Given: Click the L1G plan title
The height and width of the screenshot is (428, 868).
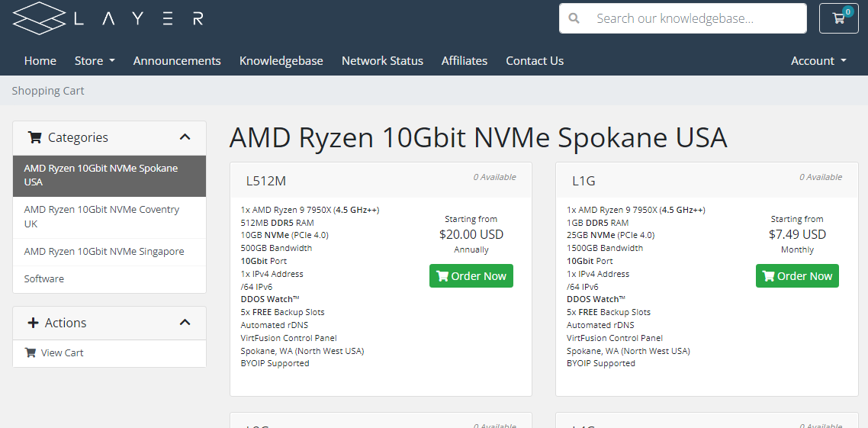Looking at the screenshot, I should point(584,181).
